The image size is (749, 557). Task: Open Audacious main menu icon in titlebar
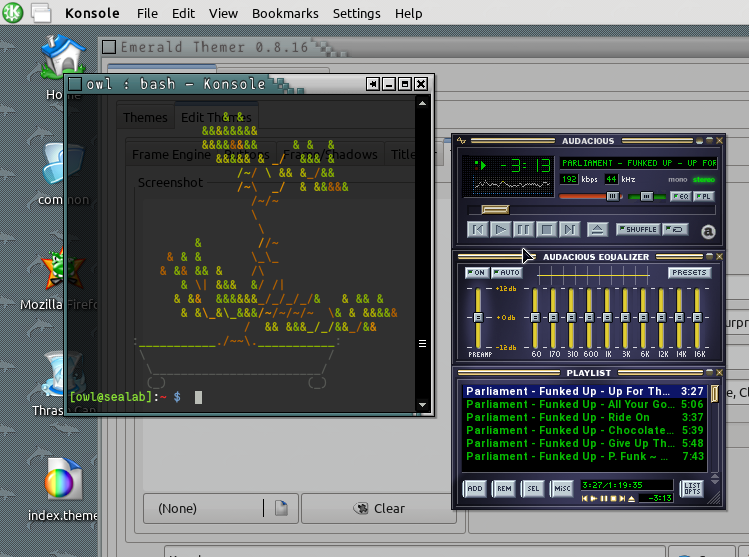[461, 140]
